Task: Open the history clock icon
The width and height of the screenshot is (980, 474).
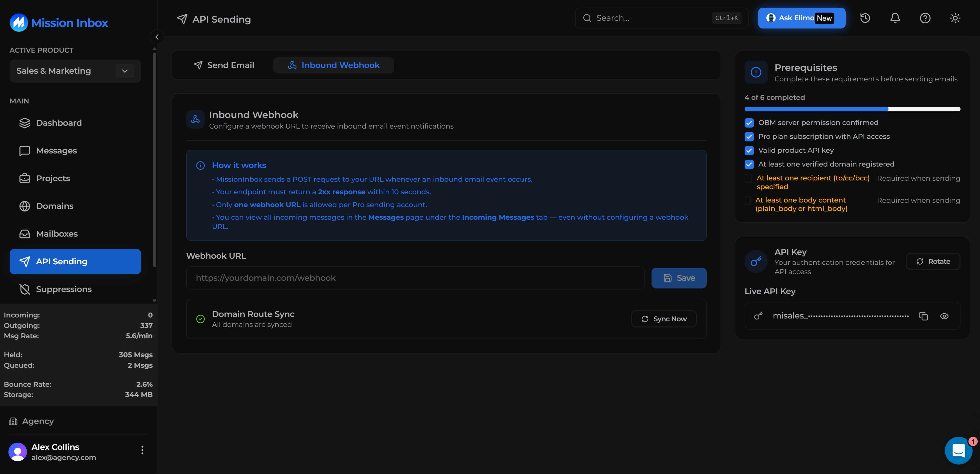Action: [x=865, y=18]
